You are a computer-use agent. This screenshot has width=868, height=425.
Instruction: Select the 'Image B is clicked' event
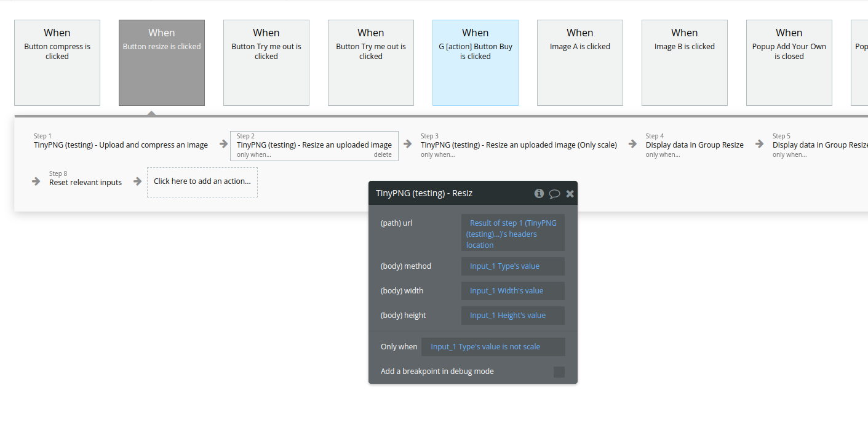coord(685,63)
